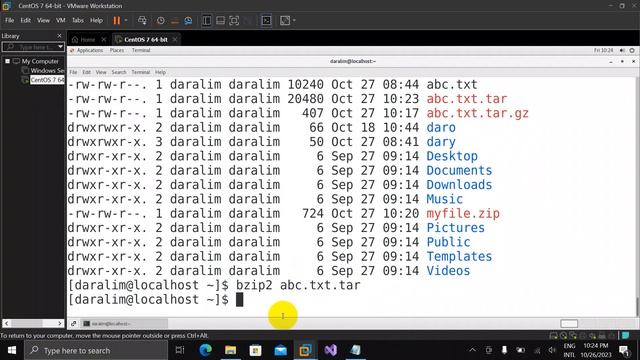Close the CentOS 7 64-bit tab

[175, 40]
